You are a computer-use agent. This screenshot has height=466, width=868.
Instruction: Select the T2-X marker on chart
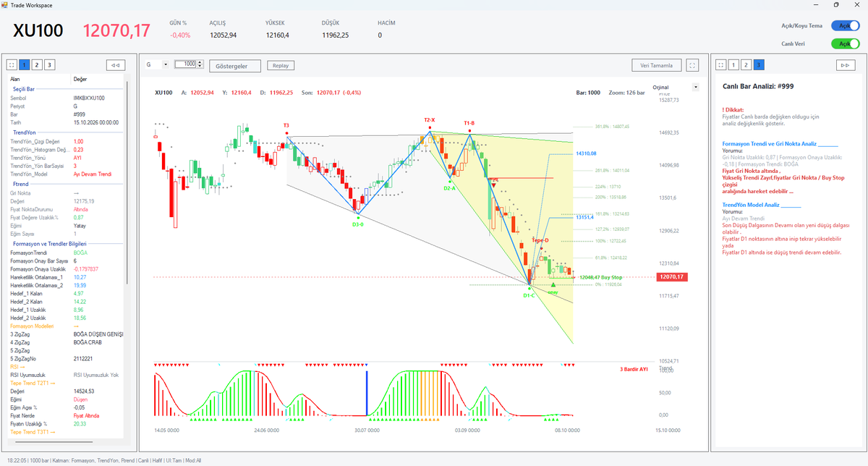click(430, 120)
